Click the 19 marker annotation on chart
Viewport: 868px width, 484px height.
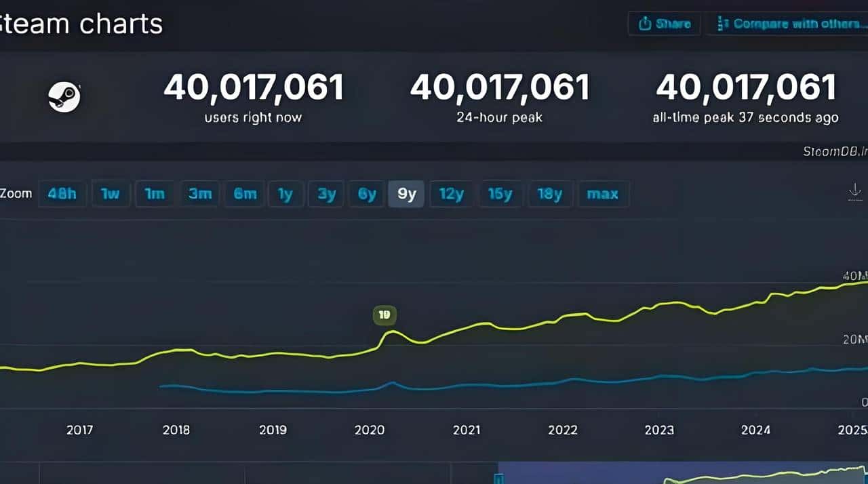384,315
